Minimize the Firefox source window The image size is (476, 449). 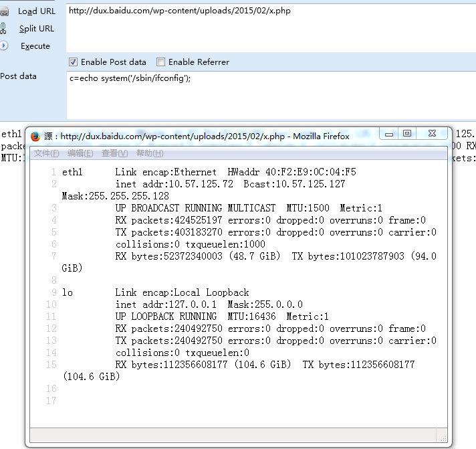389,134
